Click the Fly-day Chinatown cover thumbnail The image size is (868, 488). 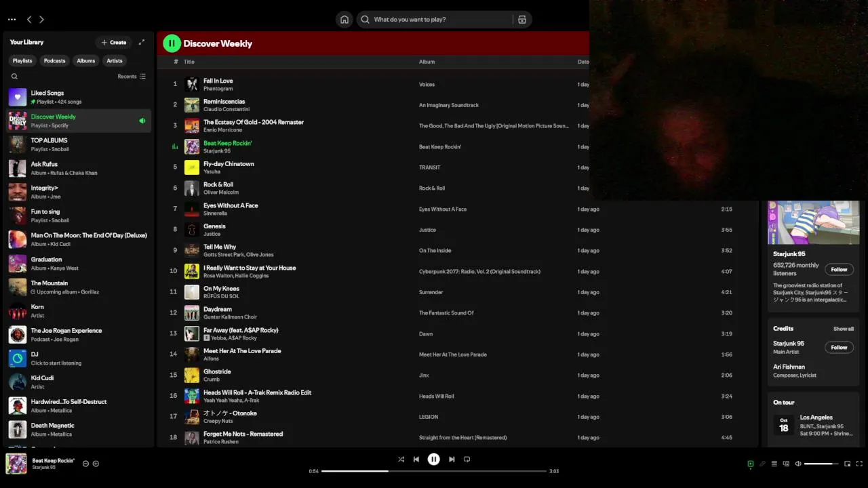point(192,167)
